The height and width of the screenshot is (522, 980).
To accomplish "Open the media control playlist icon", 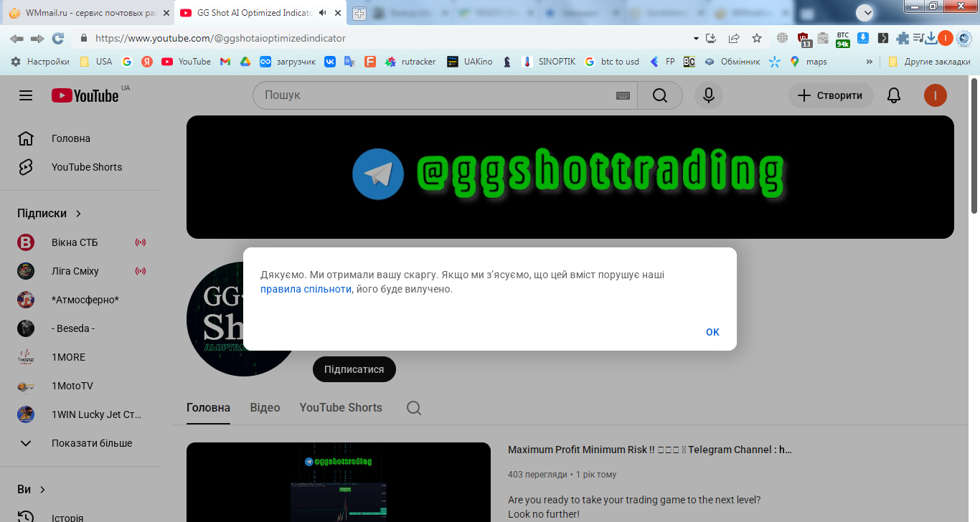I will click(919, 39).
